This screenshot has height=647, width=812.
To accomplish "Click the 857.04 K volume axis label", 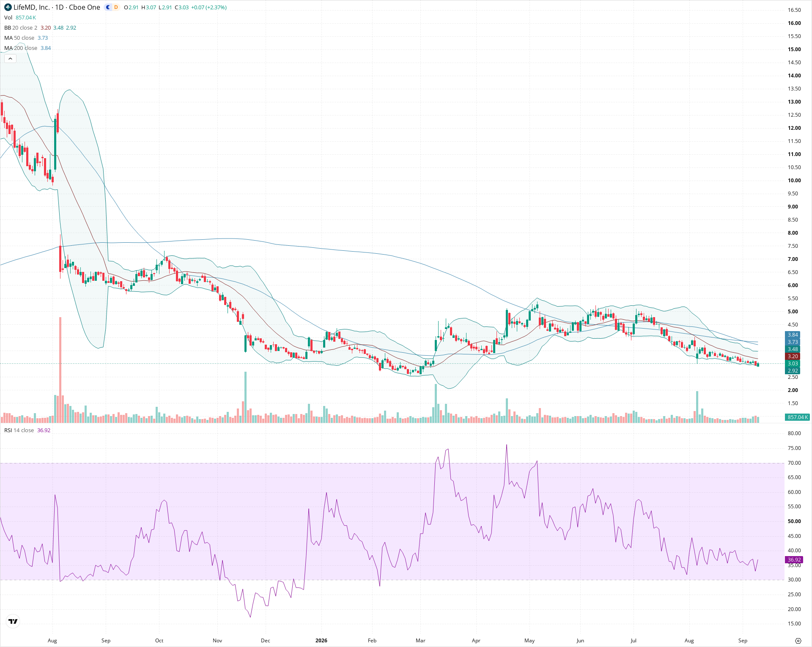I will (797, 417).
